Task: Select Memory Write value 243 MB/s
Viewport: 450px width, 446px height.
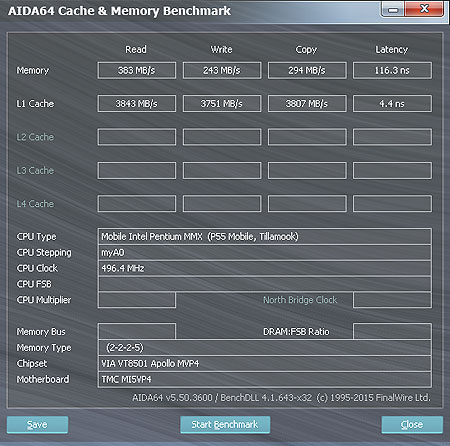Action: coord(222,70)
